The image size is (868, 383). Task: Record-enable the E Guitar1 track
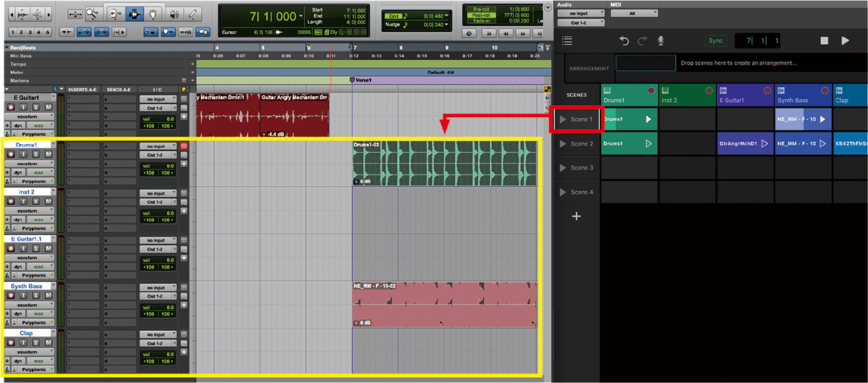[11, 106]
